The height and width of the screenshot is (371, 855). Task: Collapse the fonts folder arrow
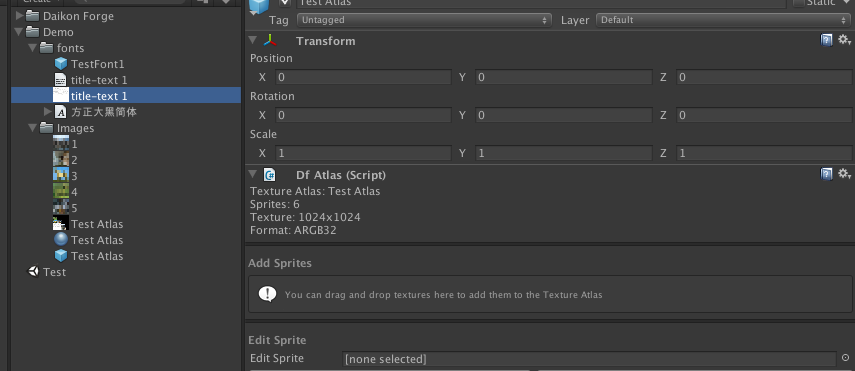34,48
